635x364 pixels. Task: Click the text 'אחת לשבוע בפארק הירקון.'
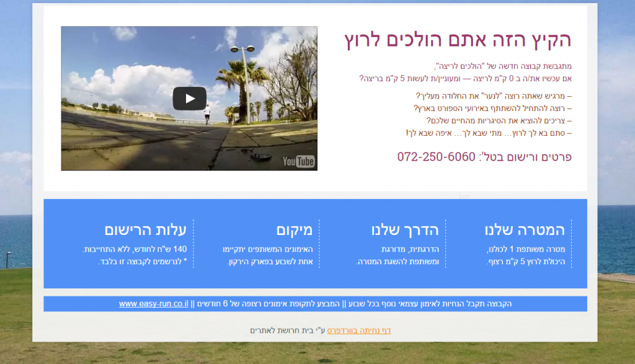point(270,262)
